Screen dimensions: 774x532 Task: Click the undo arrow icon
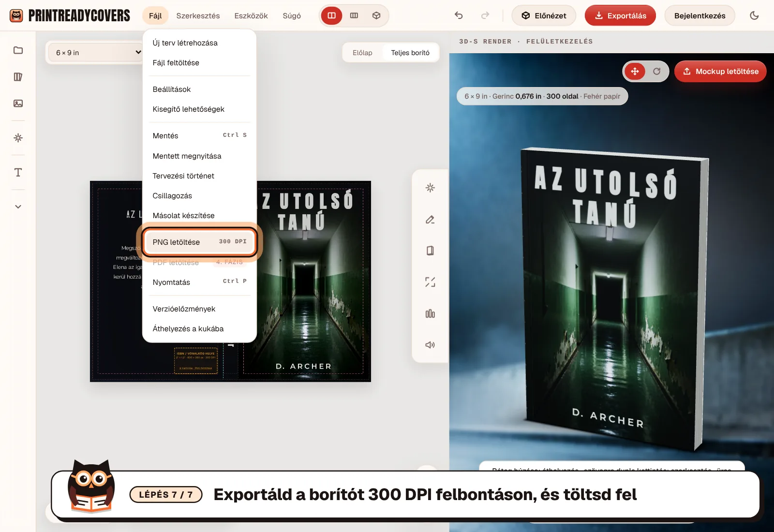(x=459, y=15)
